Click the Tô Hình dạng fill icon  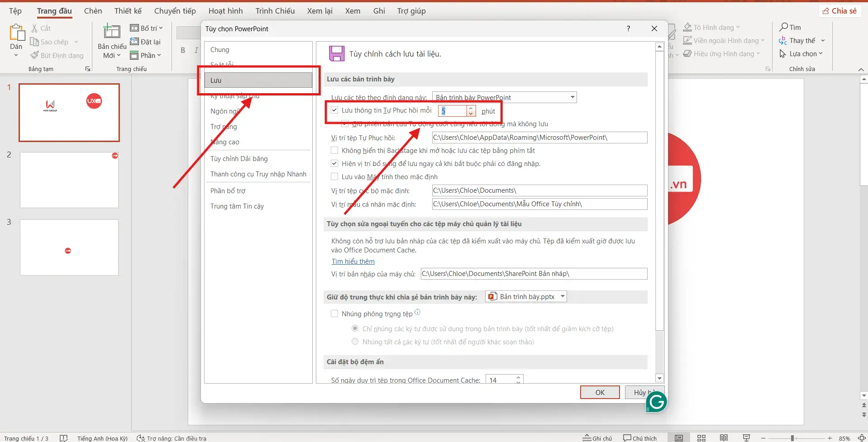[687, 27]
